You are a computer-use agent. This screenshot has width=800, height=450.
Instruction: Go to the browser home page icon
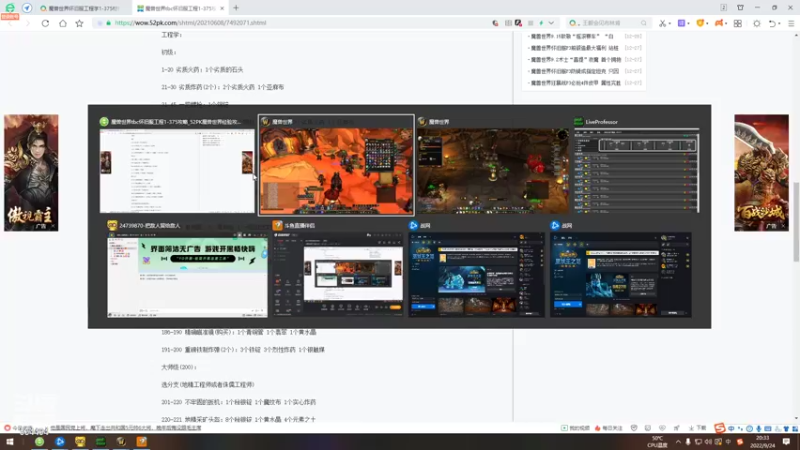click(x=63, y=23)
